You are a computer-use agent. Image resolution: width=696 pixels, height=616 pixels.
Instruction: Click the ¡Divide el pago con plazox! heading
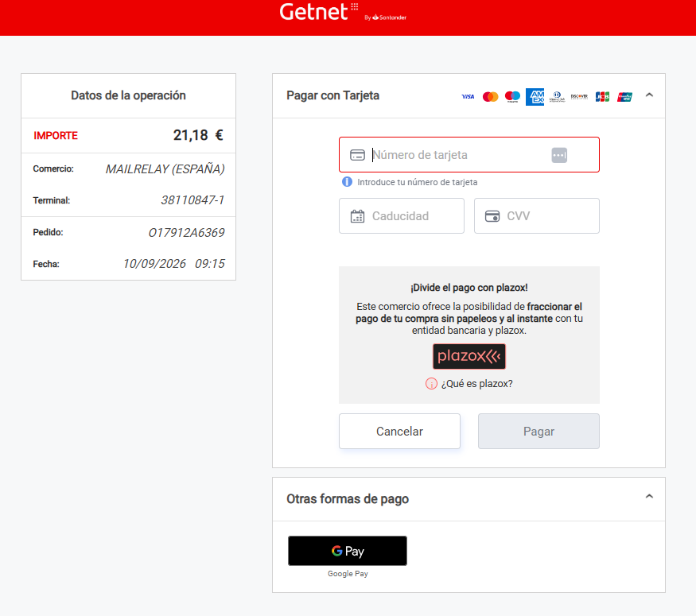click(469, 288)
